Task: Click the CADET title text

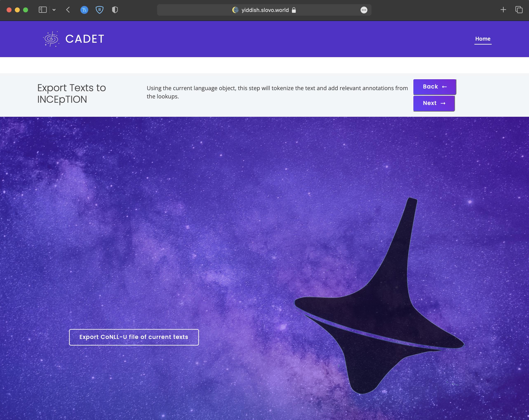Action: click(x=85, y=39)
